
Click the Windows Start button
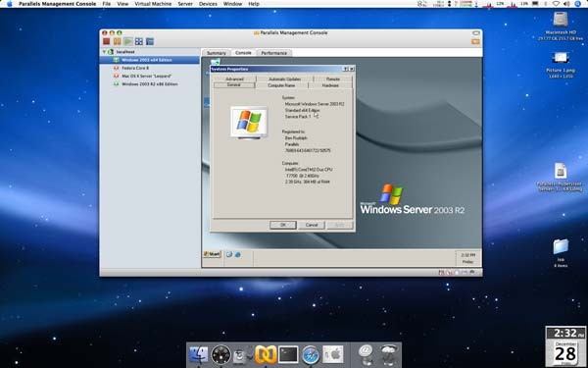(212, 254)
